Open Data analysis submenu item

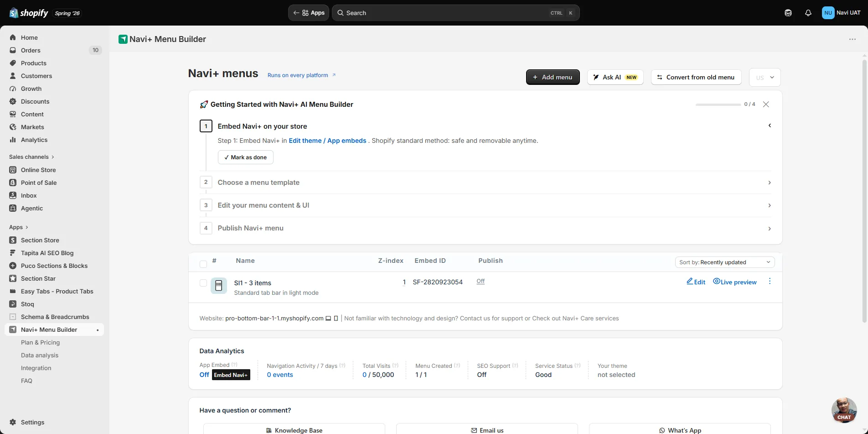(40, 355)
